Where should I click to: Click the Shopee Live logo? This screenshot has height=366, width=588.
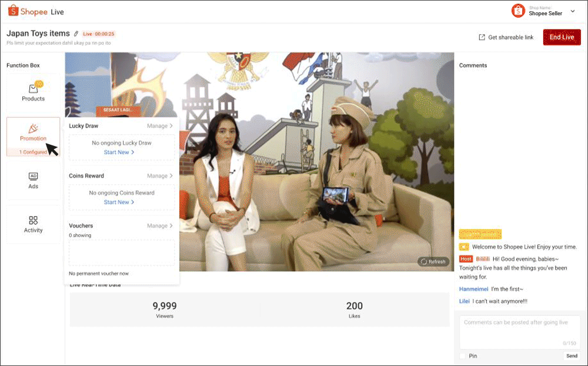tap(32, 11)
